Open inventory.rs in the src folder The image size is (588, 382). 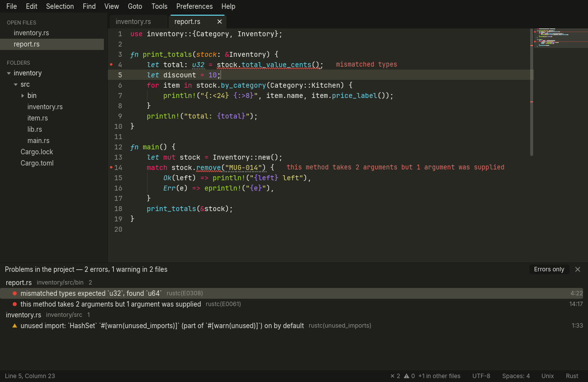[45, 107]
